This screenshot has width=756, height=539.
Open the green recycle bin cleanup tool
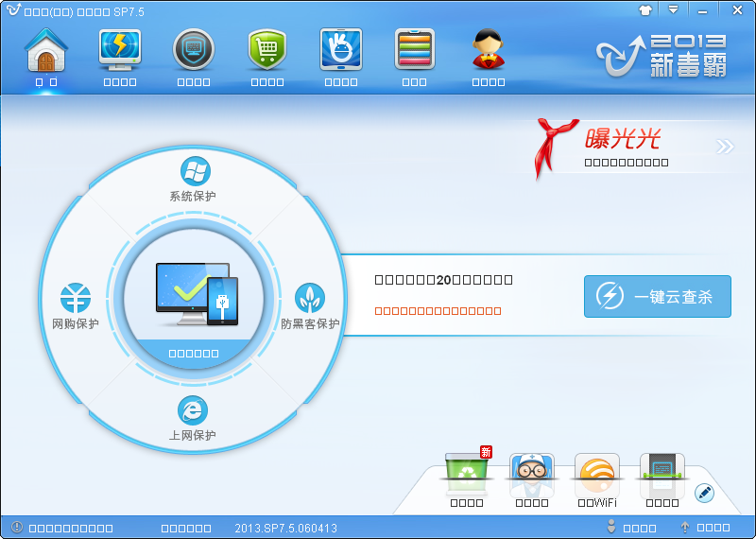tap(467, 476)
